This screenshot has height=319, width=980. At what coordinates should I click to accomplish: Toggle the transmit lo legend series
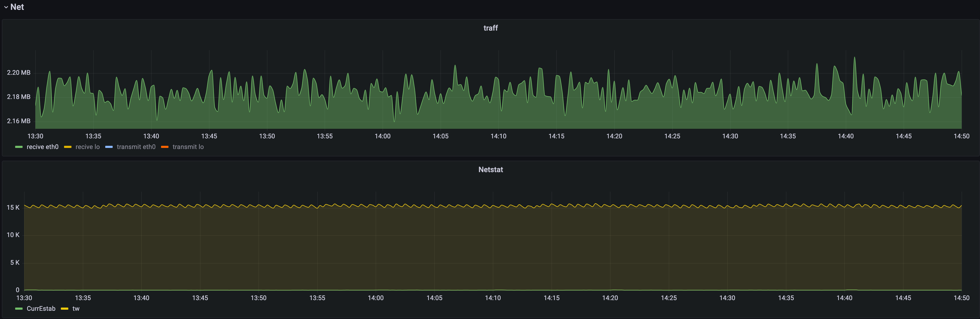(188, 147)
